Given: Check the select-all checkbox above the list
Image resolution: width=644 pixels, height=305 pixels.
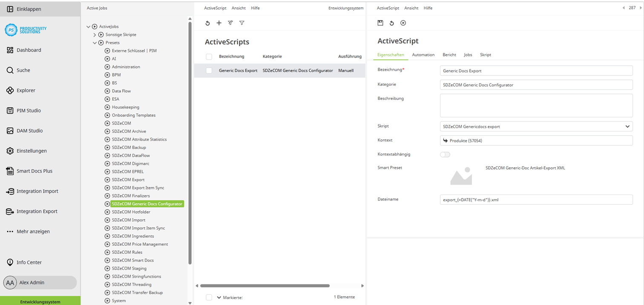Looking at the screenshot, I should click(x=209, y=56).
